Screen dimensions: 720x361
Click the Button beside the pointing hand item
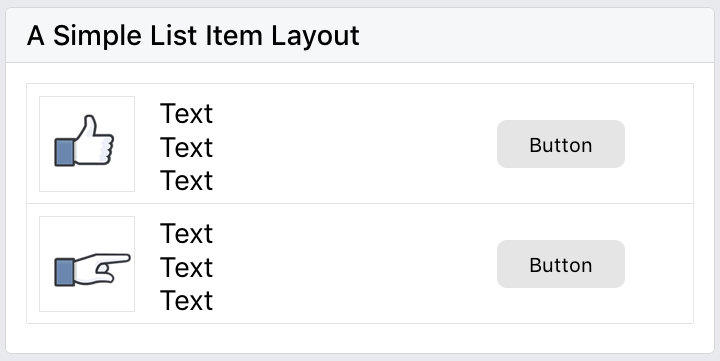(x=561, y=264)
